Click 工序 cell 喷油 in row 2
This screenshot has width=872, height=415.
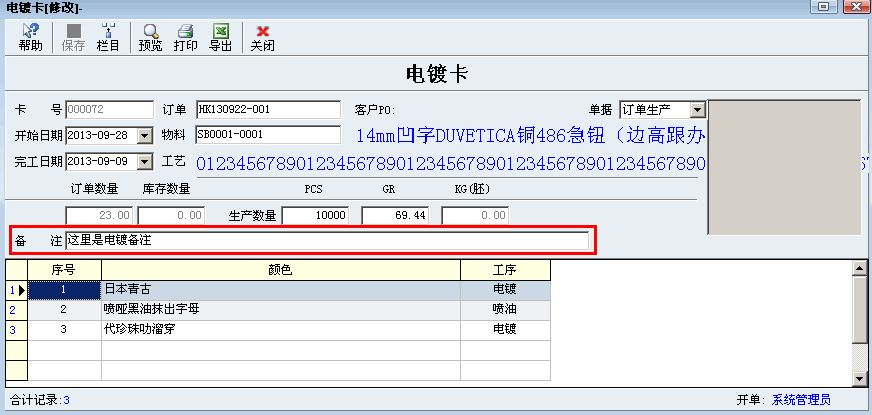(506, 310)
